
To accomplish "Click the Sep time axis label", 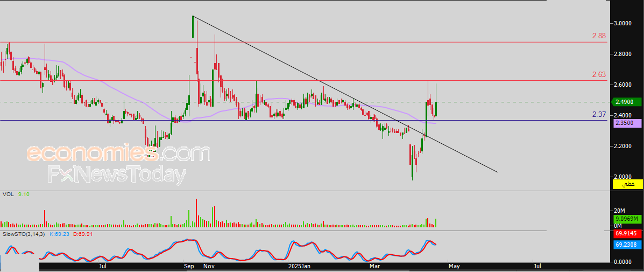I will [188, 267].
